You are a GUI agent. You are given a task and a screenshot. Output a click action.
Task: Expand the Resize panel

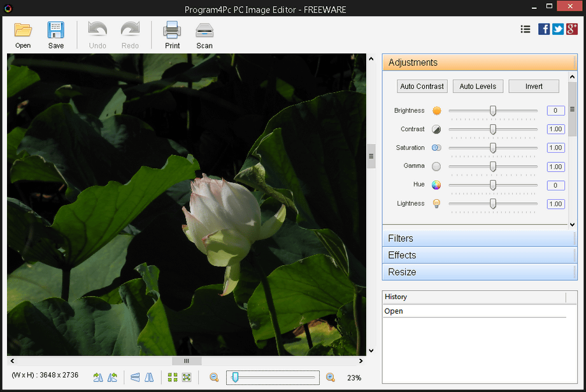(x=480, y=272)
